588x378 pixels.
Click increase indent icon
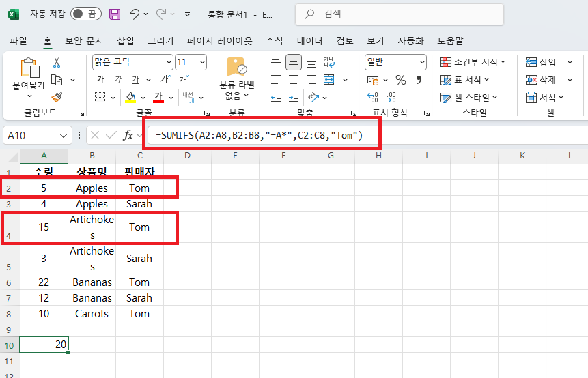[x=293, y=98]
